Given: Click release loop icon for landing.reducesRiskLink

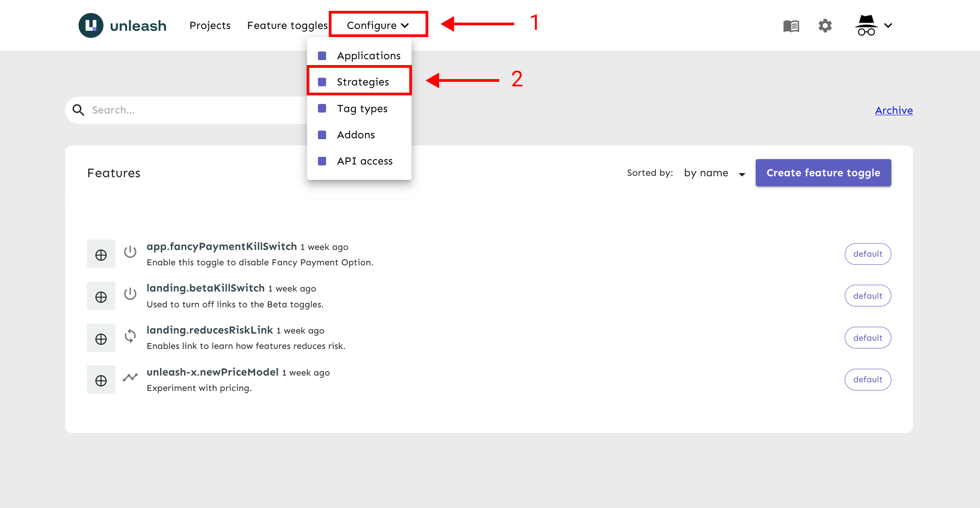Looking at the screenshot, I should pos(130,336).
